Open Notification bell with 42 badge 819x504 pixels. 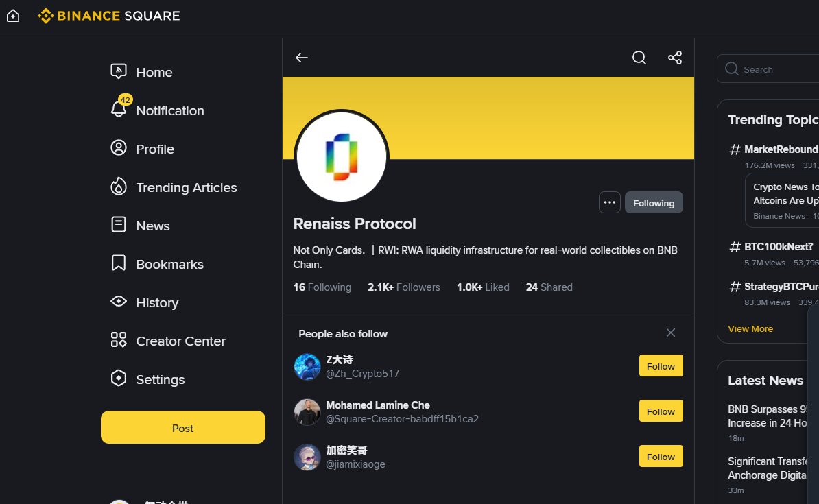point(119,108)
